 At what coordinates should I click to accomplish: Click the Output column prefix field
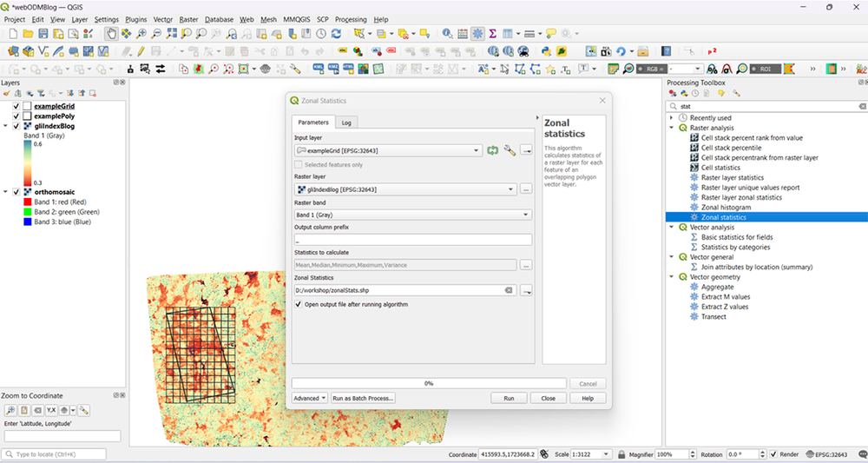413,240
